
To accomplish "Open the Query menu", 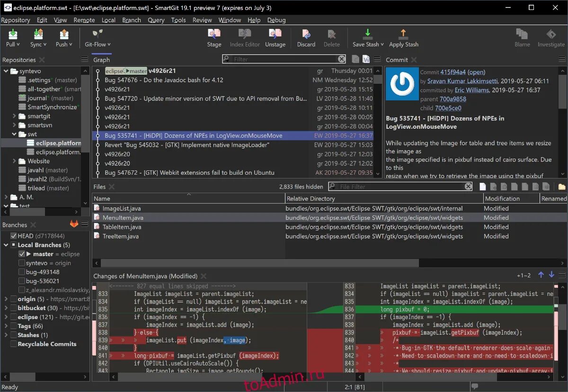I will (x=156, y=20).
